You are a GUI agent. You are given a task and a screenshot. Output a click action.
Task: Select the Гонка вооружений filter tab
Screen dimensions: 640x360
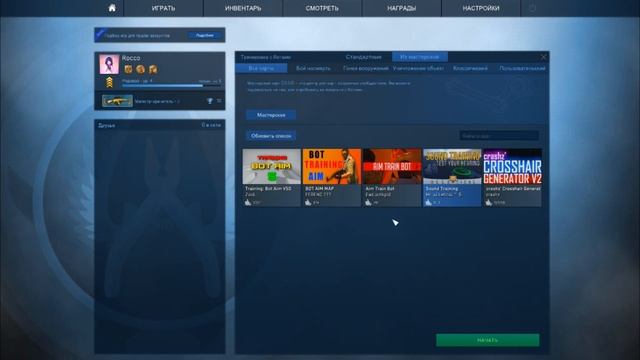[365, 68]
